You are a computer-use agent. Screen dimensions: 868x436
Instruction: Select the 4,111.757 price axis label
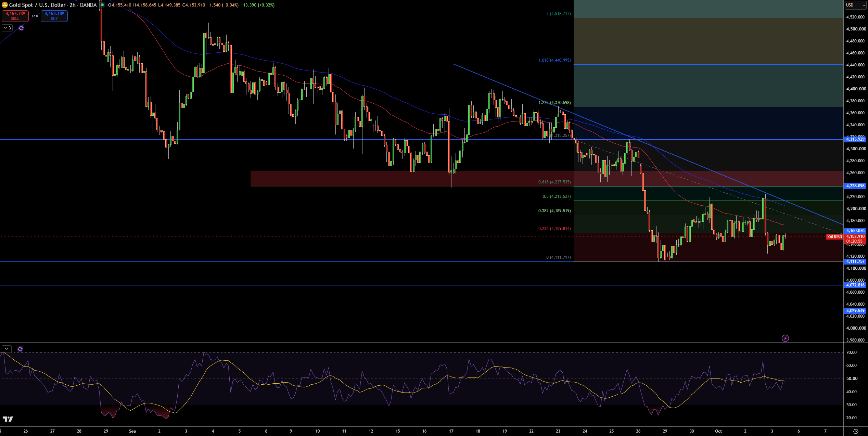(x=855, y=261)
